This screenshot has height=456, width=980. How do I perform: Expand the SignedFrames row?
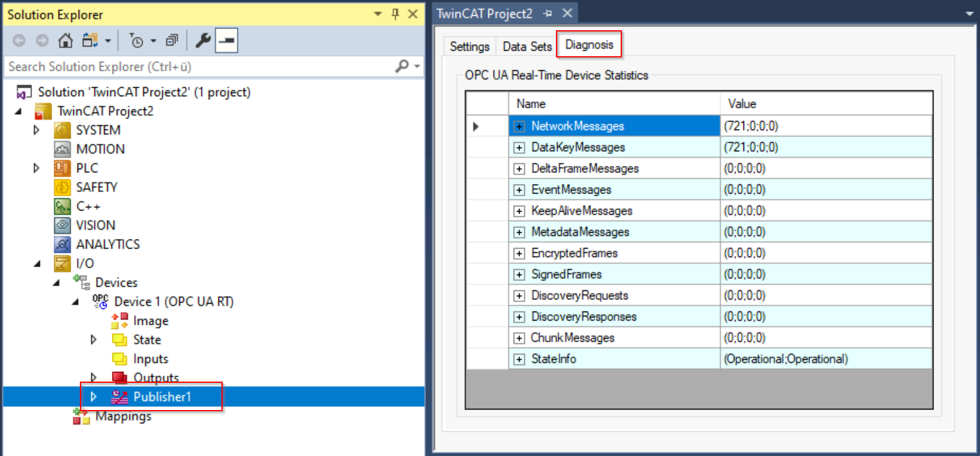point(519,275)
